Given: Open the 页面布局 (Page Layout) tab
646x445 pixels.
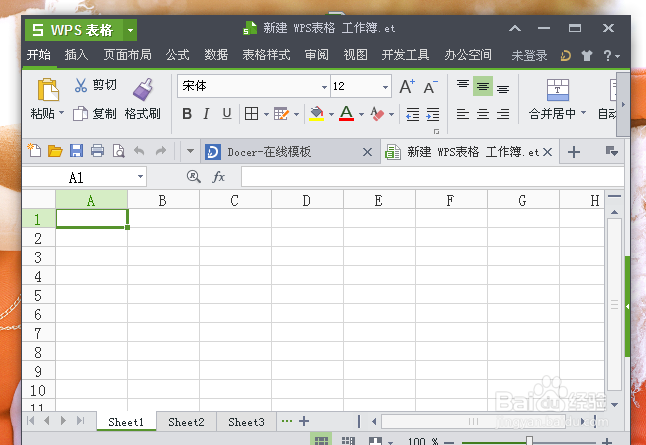Looking at the screenshot, I should (127, 55).
